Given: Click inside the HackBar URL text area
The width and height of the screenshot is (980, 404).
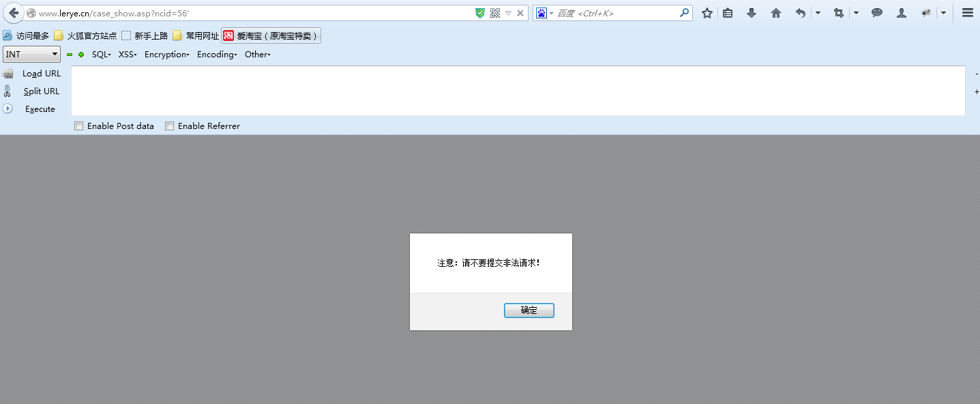Looking at the screenshot, I should click(x=518, y=91).
